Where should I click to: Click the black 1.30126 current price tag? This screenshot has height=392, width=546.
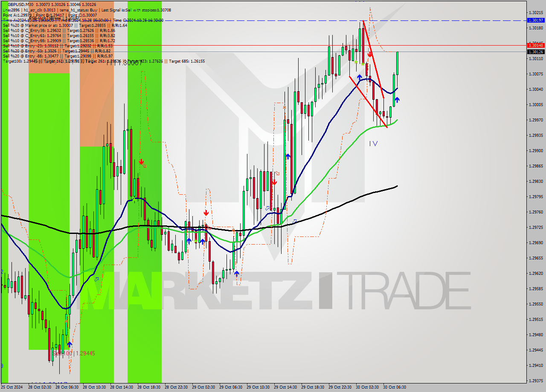[x=536, y=52]
